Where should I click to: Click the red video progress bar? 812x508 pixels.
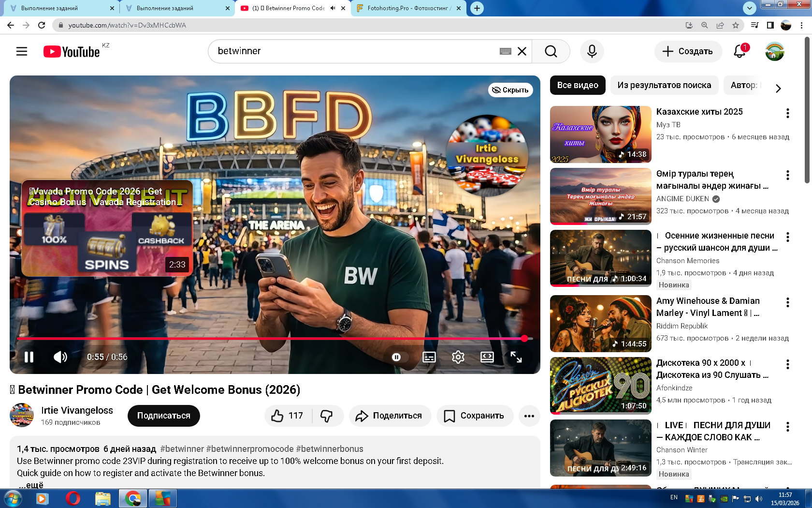click(x=271, y=339)
